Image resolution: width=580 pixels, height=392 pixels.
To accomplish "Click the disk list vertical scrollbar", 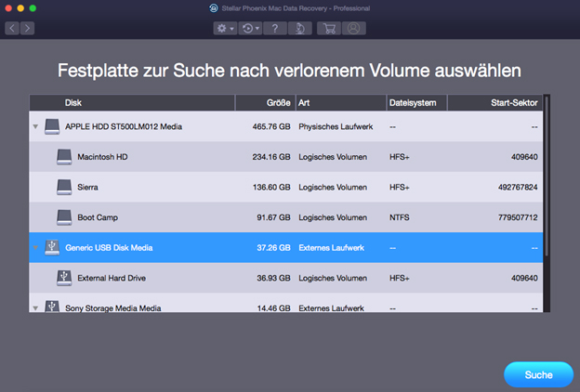I will 547,176.
